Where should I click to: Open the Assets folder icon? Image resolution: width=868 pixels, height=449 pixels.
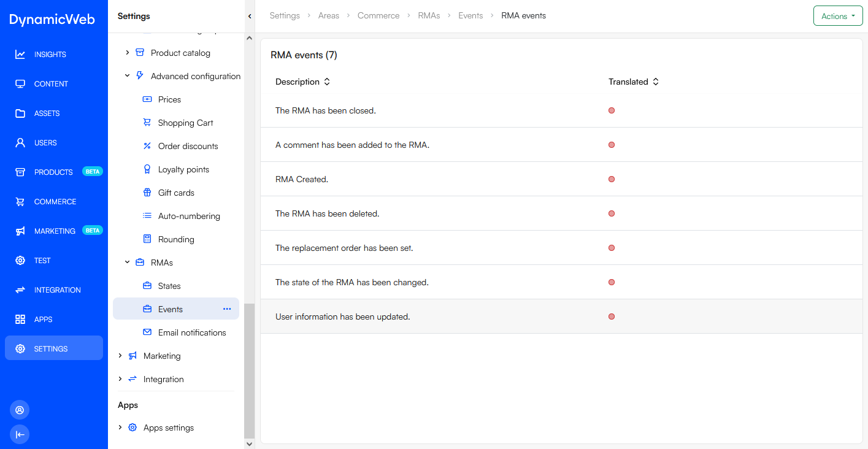coord(20,113)
